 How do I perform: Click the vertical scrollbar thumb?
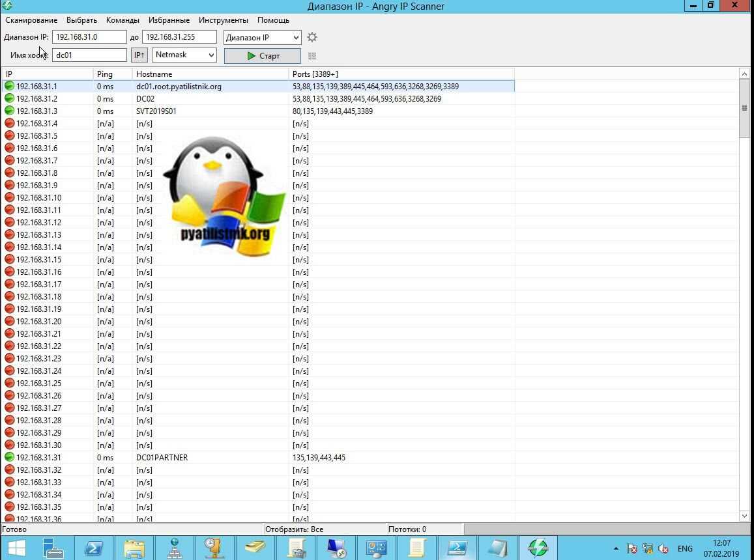point(744,109)
